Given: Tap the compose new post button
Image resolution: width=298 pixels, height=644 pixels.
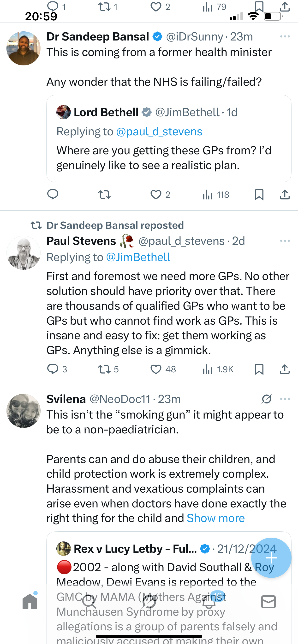Looking at the screenshot, I should (x=271, y=558).
